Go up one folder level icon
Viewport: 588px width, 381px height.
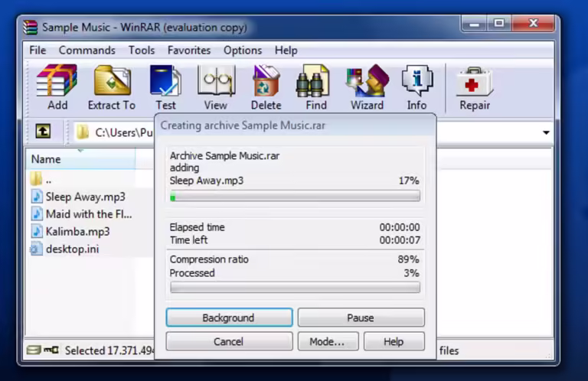point(43,132)
